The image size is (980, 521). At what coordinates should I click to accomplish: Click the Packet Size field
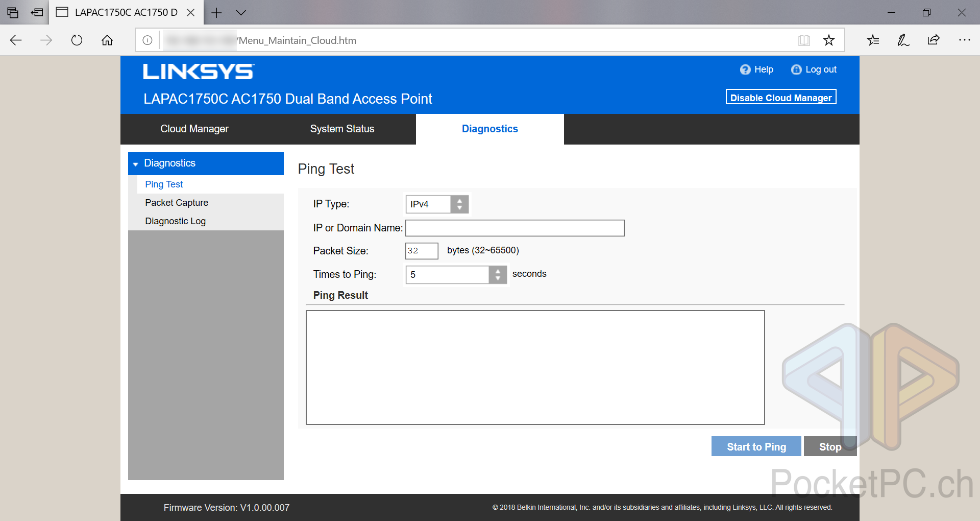coord(422,251)
